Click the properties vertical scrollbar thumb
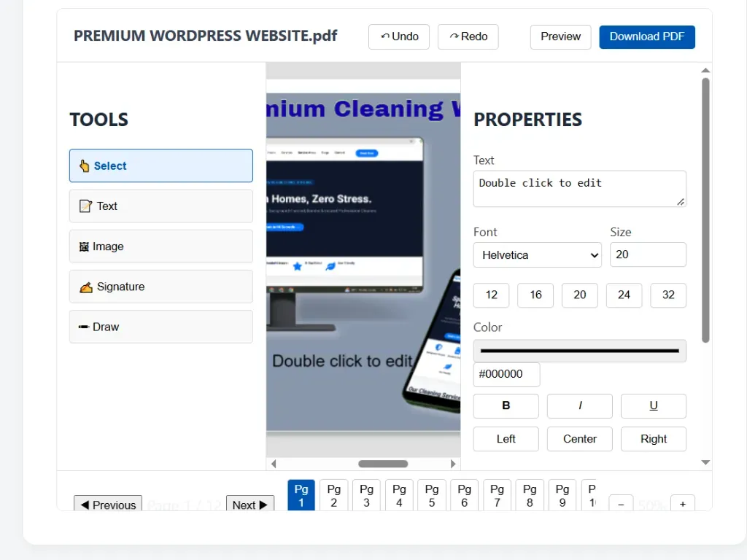 (x=705, y=210)
